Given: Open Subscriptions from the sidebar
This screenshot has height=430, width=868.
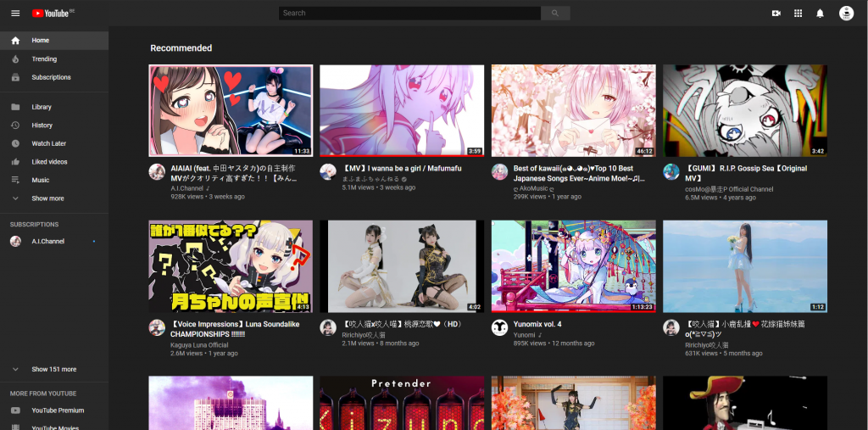Looking at the screenshot, I should click(x=54, y=77).
